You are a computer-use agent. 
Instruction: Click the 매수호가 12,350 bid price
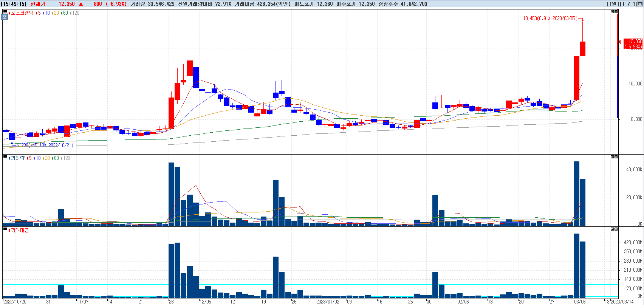(x=355, y=4)
